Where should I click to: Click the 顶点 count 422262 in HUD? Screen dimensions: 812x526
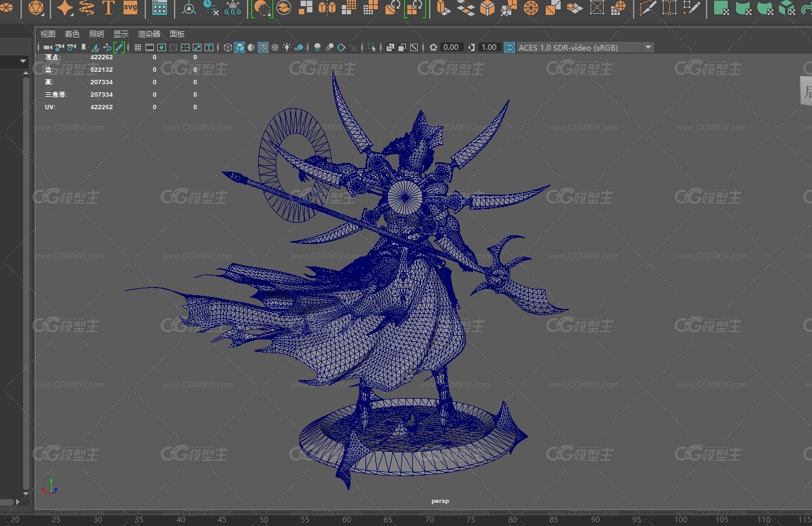(102, 57)
